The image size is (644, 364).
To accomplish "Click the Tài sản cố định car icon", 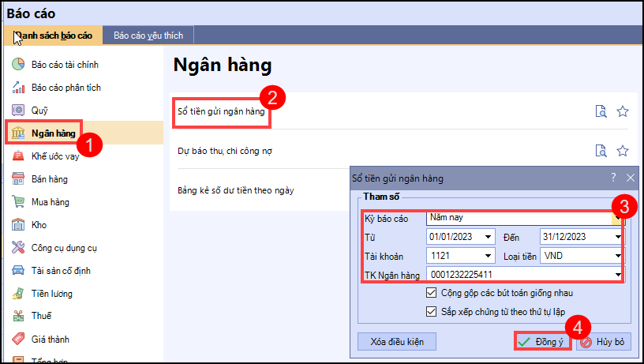I will tap(18, 271).
